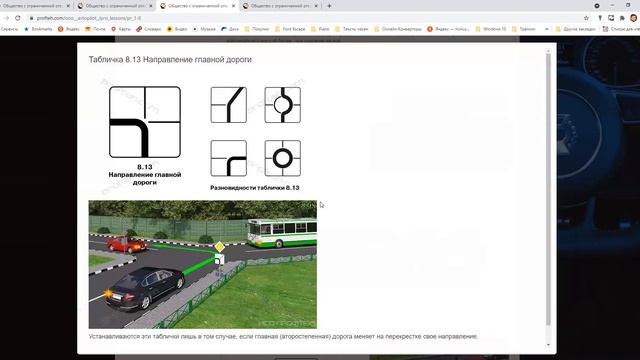Switch to the second browser tab
Viewport: 640px width, 360px height.
(x=115, y=6)
